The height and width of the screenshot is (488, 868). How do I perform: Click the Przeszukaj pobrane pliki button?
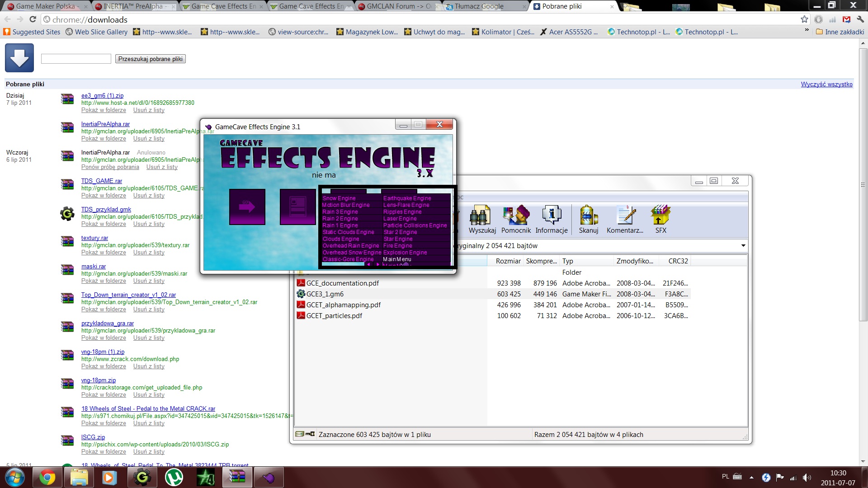pos(151,59)
